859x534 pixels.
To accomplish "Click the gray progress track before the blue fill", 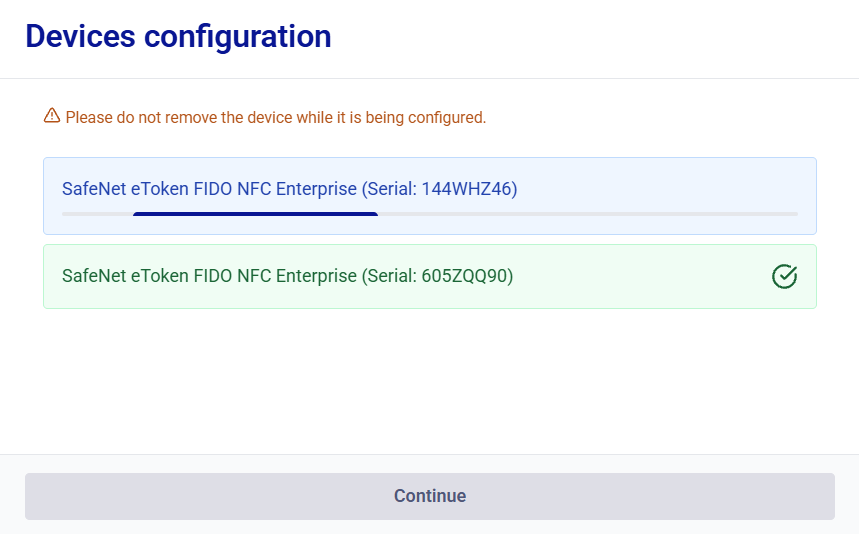I will (98, 214).
